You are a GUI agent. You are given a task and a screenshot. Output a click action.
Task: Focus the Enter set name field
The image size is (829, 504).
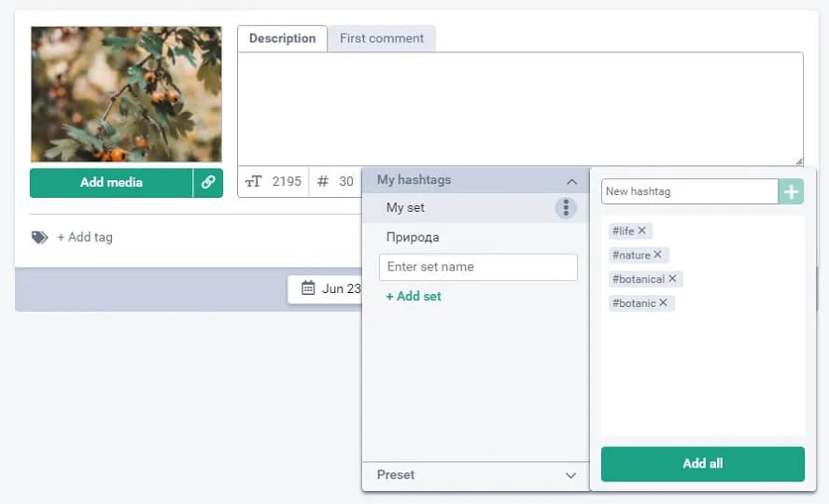(478, 267)
